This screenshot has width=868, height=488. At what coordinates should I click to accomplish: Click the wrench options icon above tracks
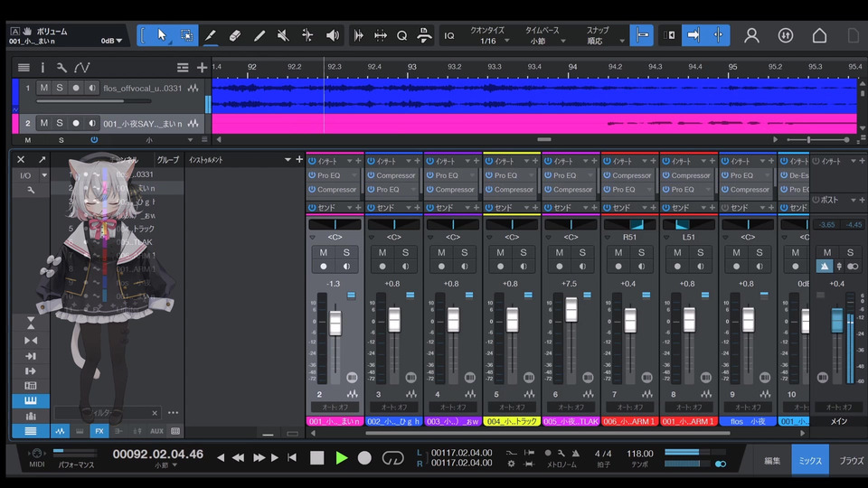point(61,68)
